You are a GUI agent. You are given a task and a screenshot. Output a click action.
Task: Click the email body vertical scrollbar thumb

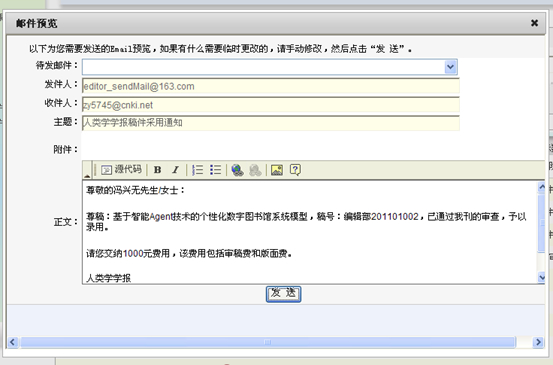click(542, 223)
